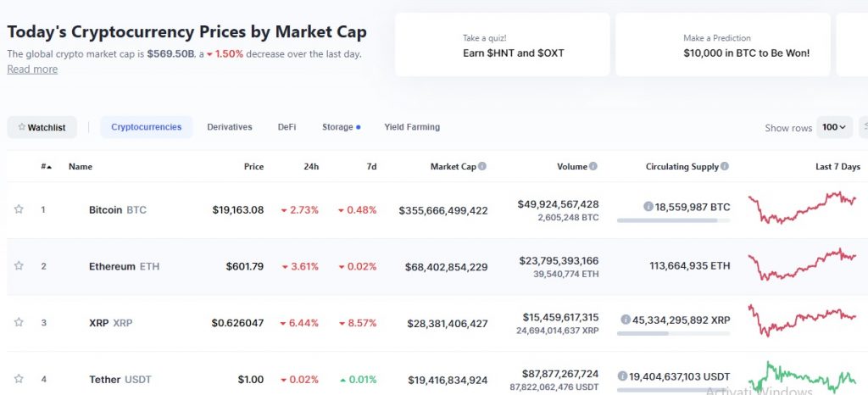Click the info icon beside Bitcoin supply
The image size is (868, 395).
(648, 206)
